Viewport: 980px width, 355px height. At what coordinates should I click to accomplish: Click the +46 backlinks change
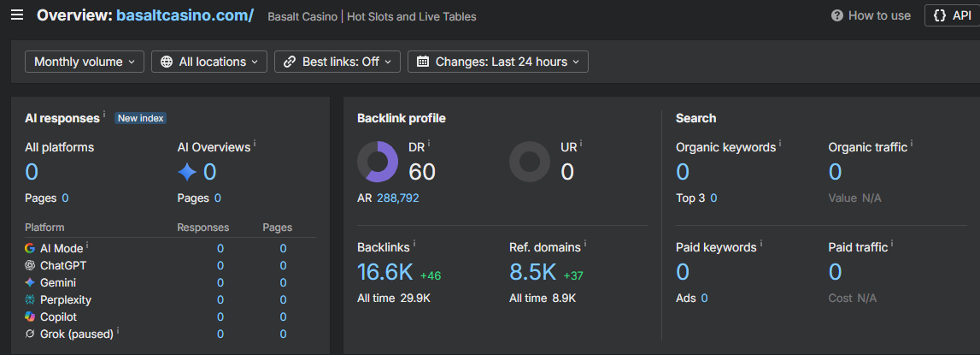(x=431, y=275)
